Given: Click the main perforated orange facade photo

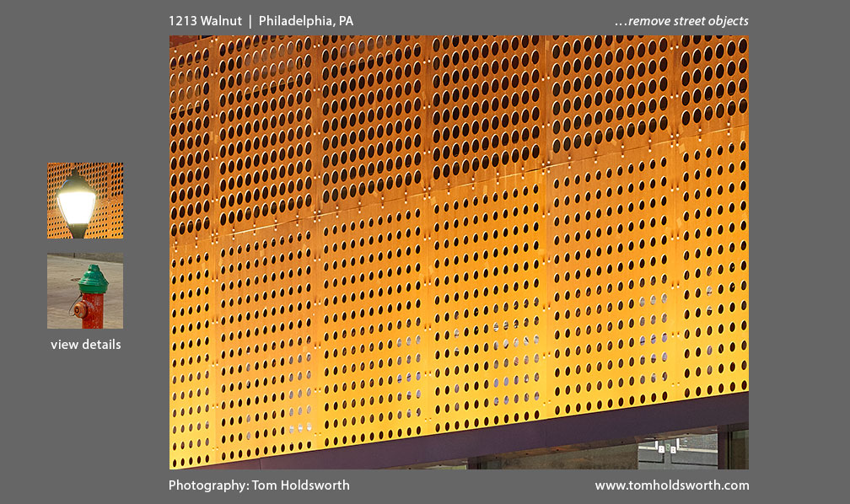Looking at the screenshot, I should click(459, 253).
